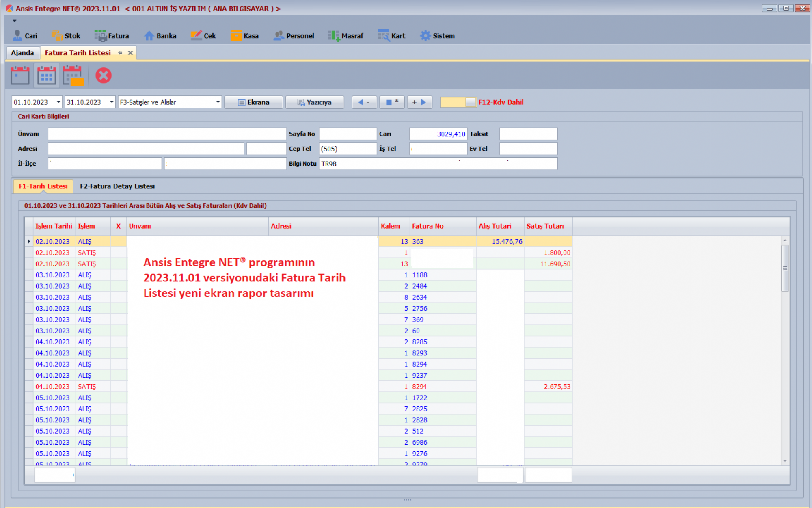Click the calendar with orange marker icon
The image size is (812, 508).
(x=73, y=76)
